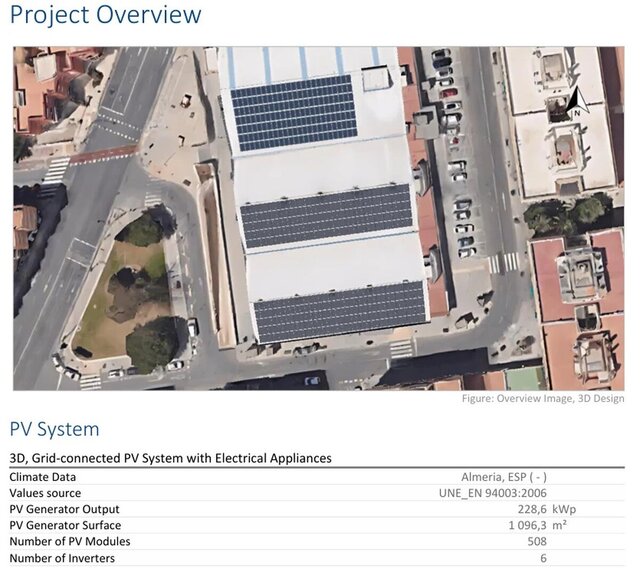Select 'UNE_EN 94003:2006' value
This screenshot has width=640, height=576.
[493, 493]
